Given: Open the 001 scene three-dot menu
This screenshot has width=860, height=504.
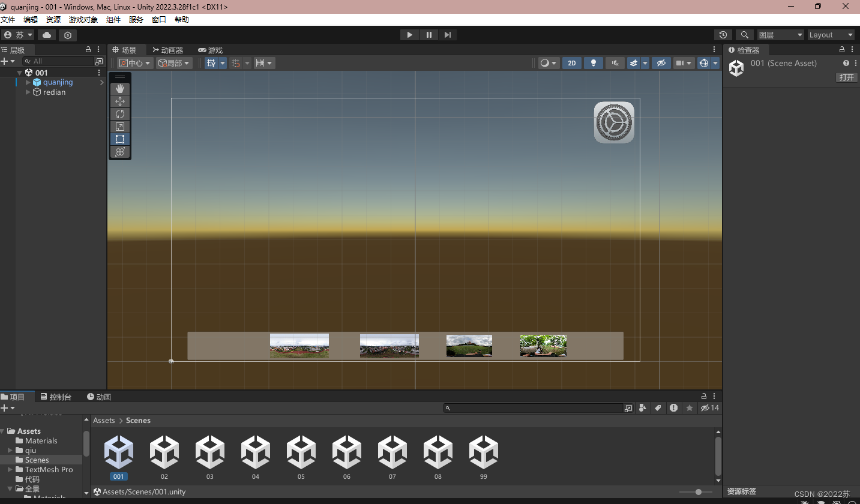Looking at the screenshot, I should (99, 73).
